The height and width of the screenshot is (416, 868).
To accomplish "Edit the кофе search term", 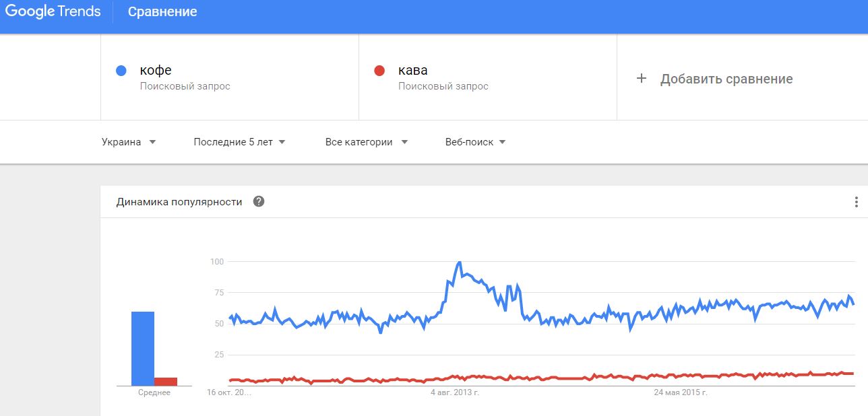I will point(156,71).
